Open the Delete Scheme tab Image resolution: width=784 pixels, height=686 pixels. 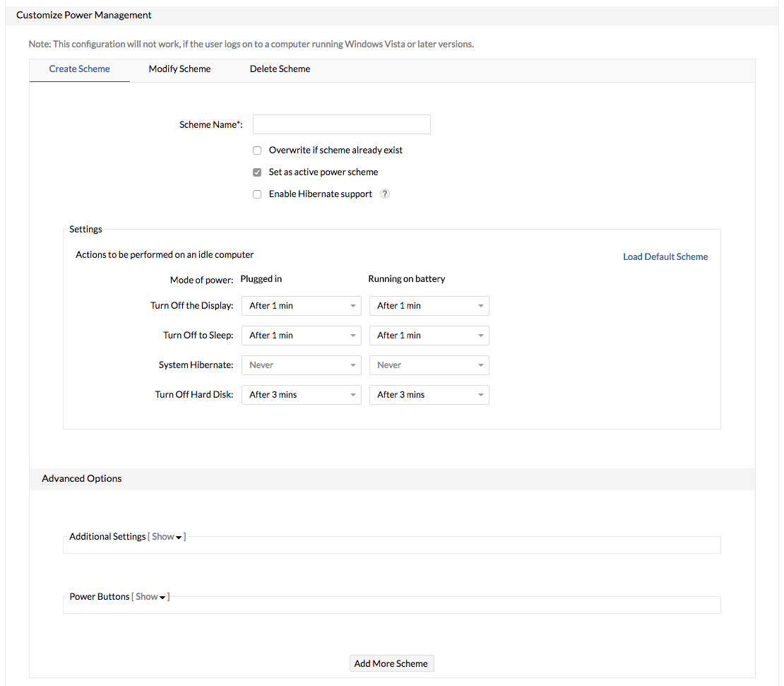[x=280, y=69]
